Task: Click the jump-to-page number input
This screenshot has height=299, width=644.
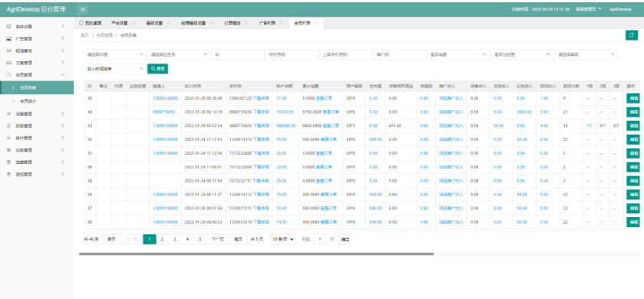Action: click(320, 239)
